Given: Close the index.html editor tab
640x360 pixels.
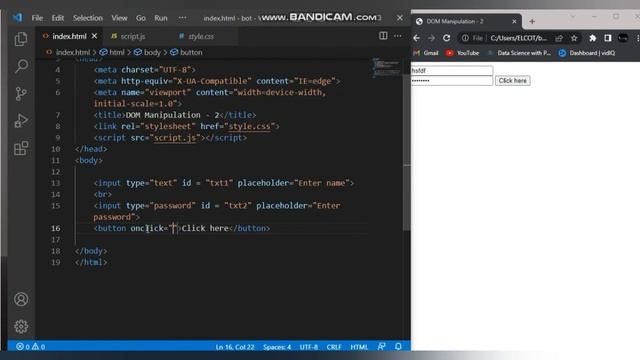Looking at the screenshot, I should [x=94, y=36].
